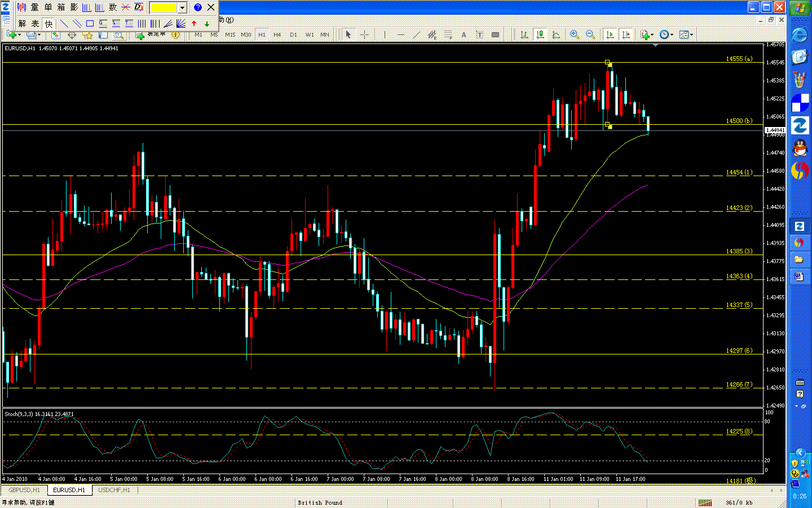Click the 量 button in floating toolbar

(x=35, y=7)
